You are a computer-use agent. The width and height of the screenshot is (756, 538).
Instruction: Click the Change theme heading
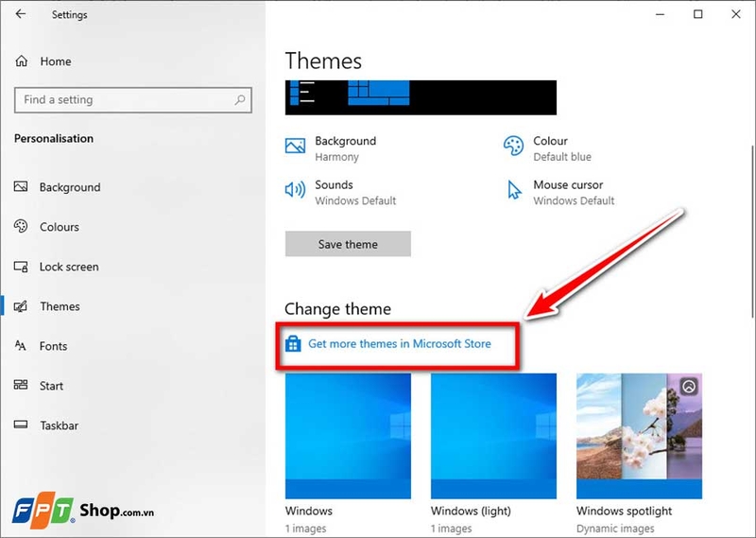tap(337, 309)
